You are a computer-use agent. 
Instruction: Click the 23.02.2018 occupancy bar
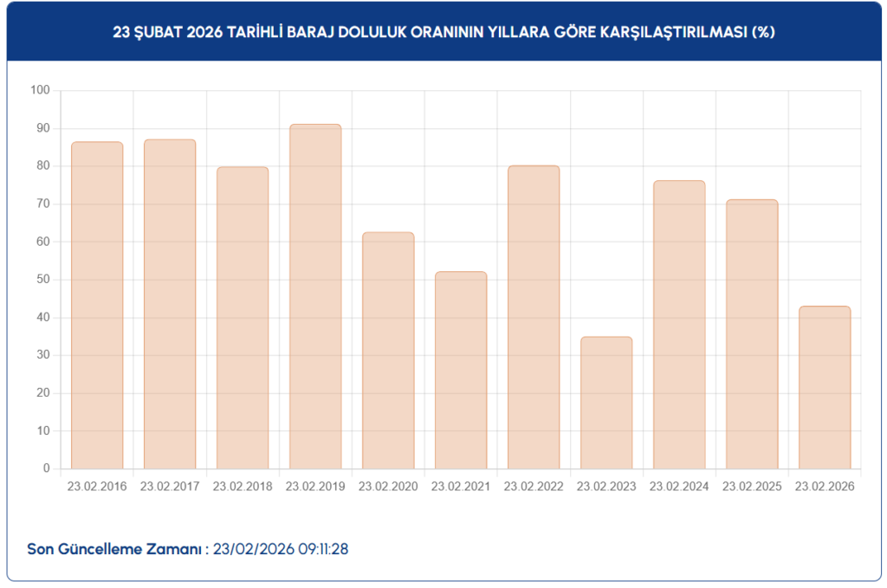click(x=243, y=318)
